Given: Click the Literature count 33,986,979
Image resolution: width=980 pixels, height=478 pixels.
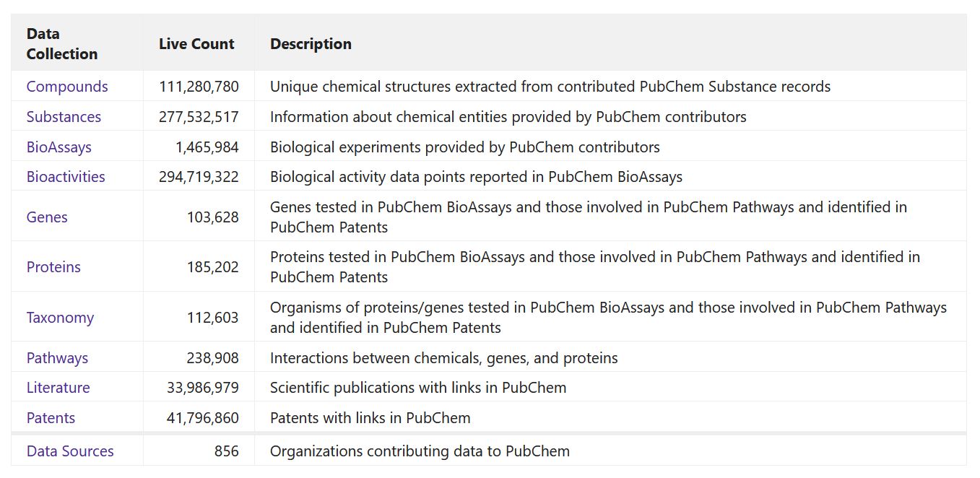Looking at the screenshot, I should (x=203, y=388).
